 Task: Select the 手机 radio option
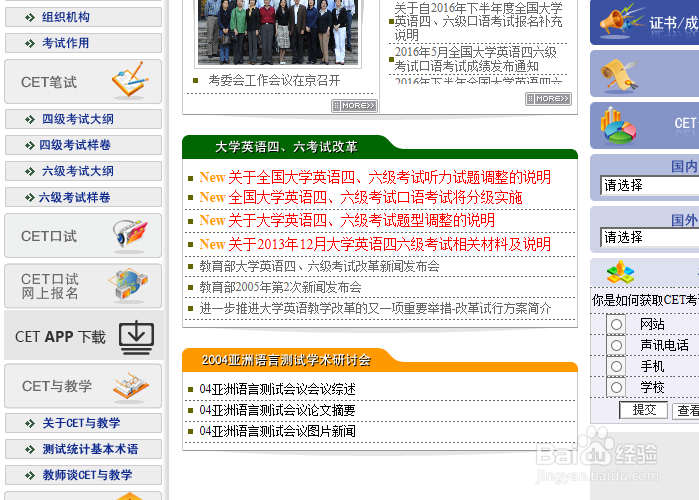[x=617, y=366]
